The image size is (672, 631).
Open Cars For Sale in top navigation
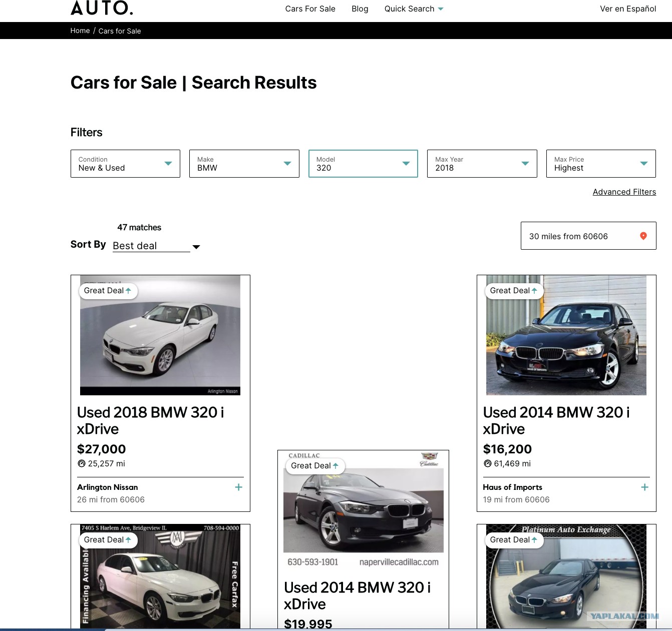coord(310,9)
